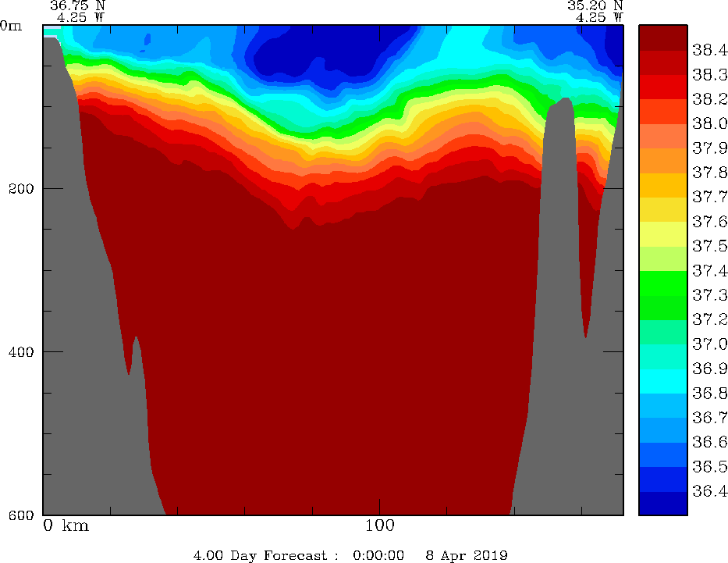Click the 0m depth axis label
Image resolution: width=728 pixels, height=563 pixels.
pos(11,26)
